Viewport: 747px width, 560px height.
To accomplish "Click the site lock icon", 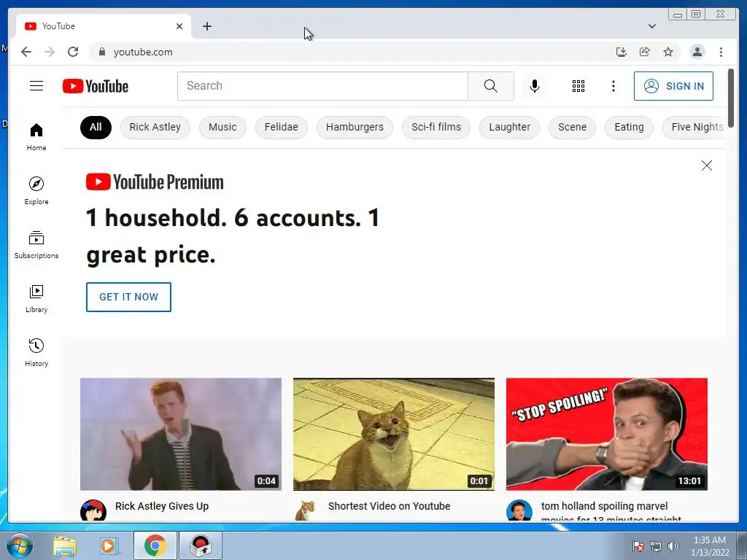I will (101, 52).
